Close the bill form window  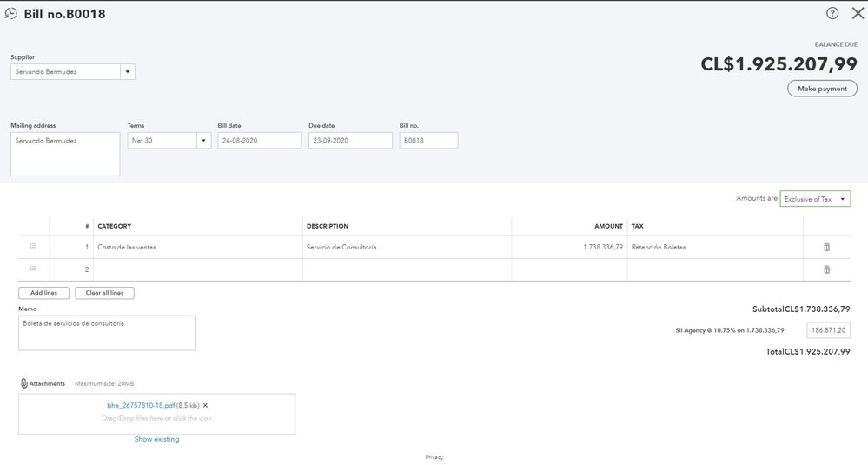(858, 13)
